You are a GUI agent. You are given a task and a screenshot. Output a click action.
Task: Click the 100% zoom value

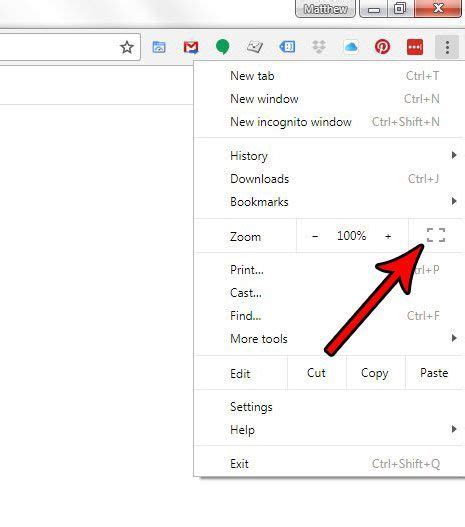coord(351,236)
